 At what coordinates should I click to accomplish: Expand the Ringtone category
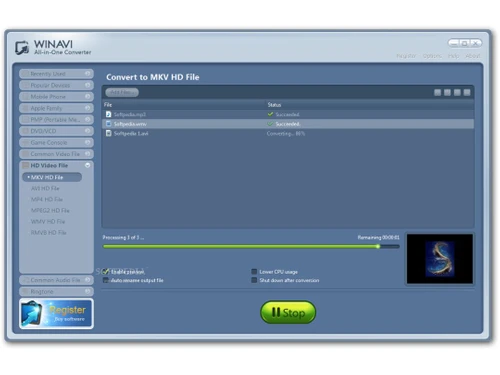click(x=56, y=292)
